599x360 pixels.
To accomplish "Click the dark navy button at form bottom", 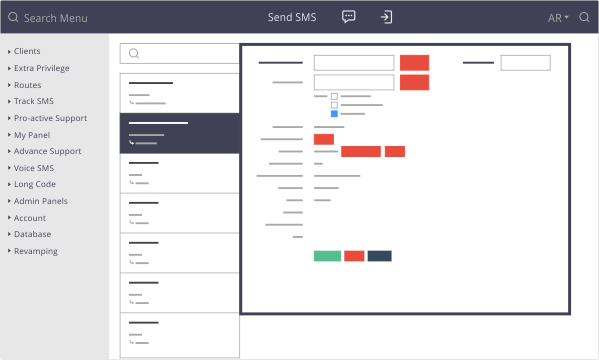I will [x=379, y=256].
